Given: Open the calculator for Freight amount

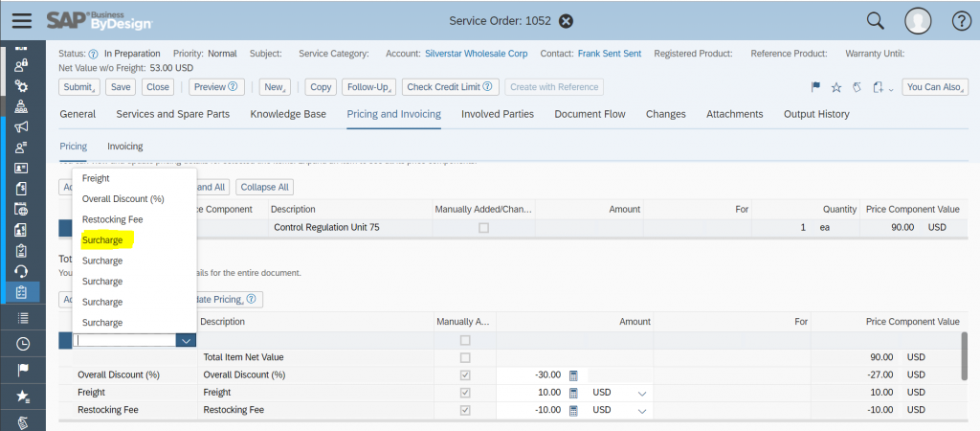Looking at the screenshot, I should click(x=574, y=393).
